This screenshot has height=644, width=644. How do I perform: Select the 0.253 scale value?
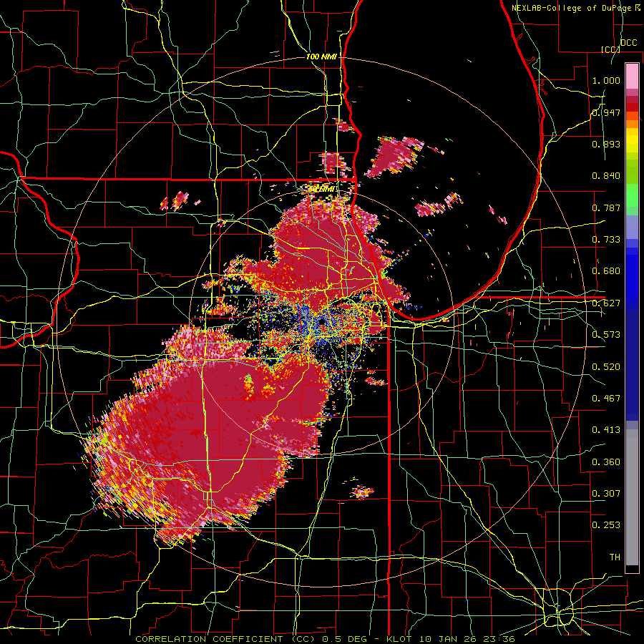(x=606, y=525)
